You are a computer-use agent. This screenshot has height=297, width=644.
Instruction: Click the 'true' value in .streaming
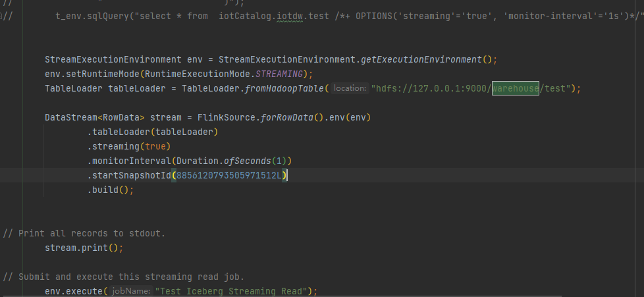tap(155, 146)
